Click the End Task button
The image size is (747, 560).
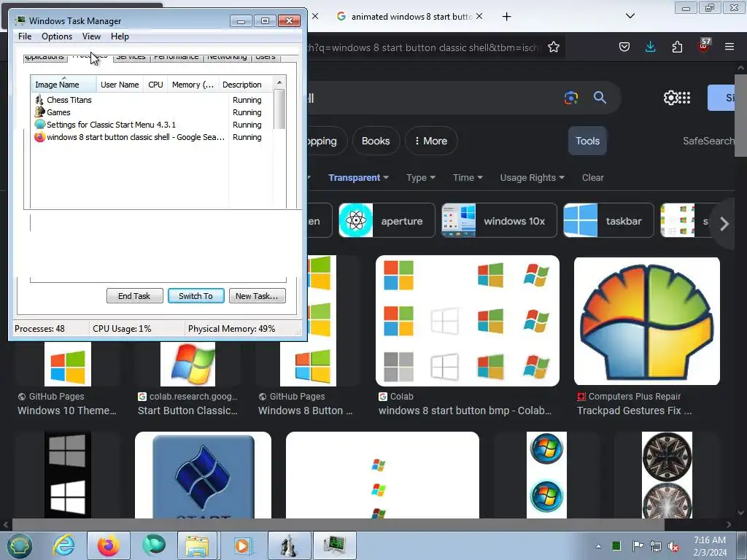(x=134, y=296)
